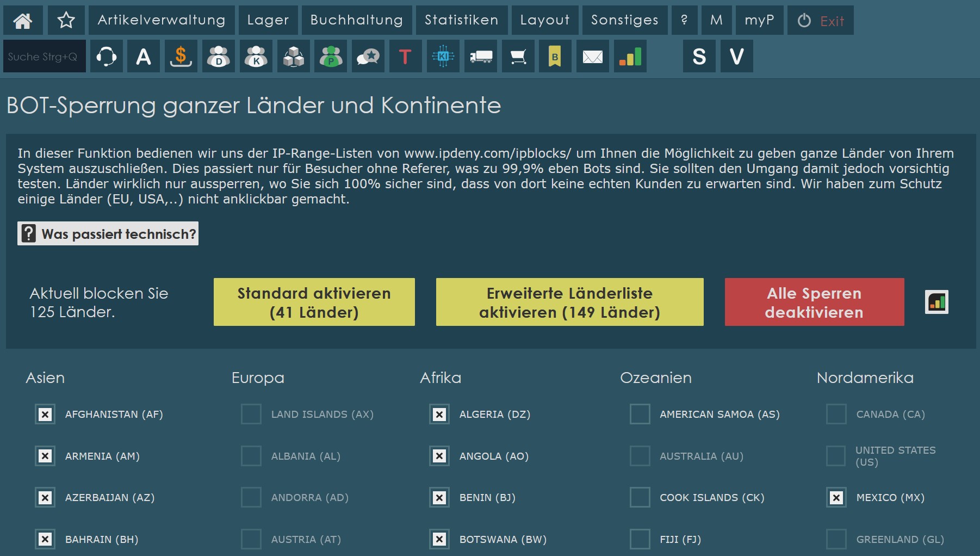Click the Afrika continent heading
Screen dimensions: 980x556
(x=441, y=378)
